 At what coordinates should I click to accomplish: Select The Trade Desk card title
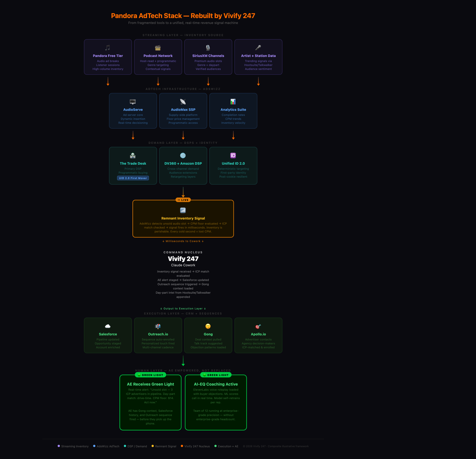tap(133, 163)
